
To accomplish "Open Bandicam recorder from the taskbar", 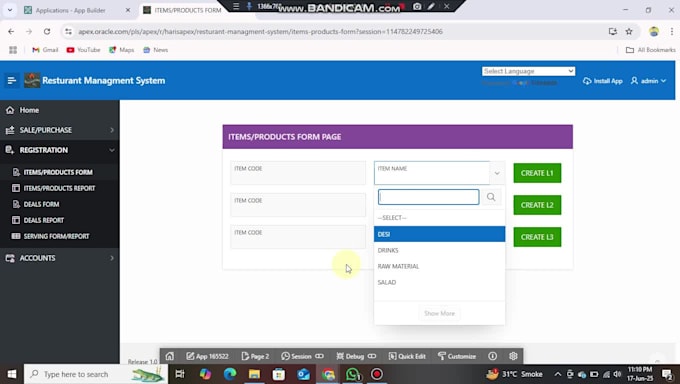I will (x=377, y=374).
